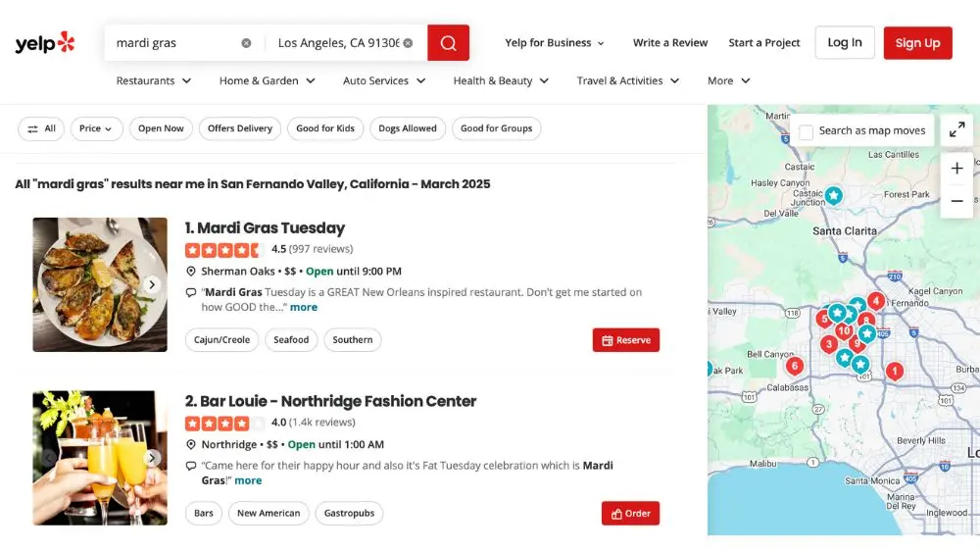
Task: Open the All filters button
Action: [41, 128]
